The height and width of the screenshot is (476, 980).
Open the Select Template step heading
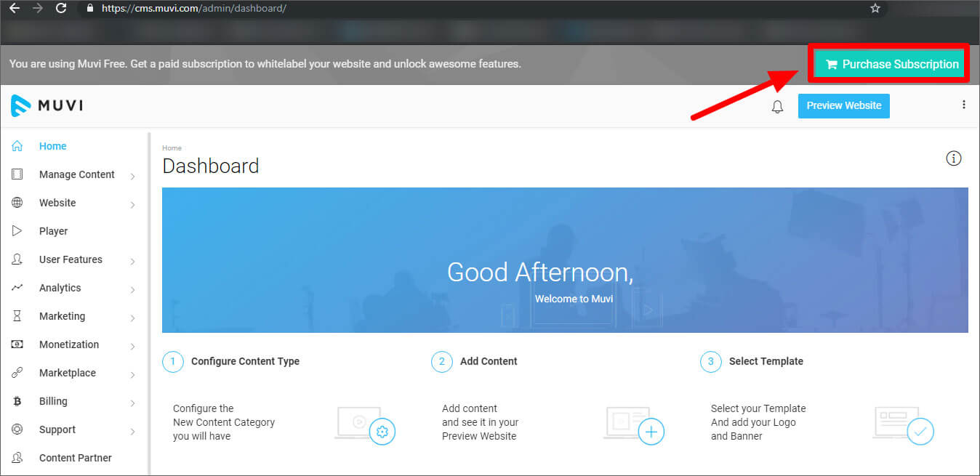766,361
